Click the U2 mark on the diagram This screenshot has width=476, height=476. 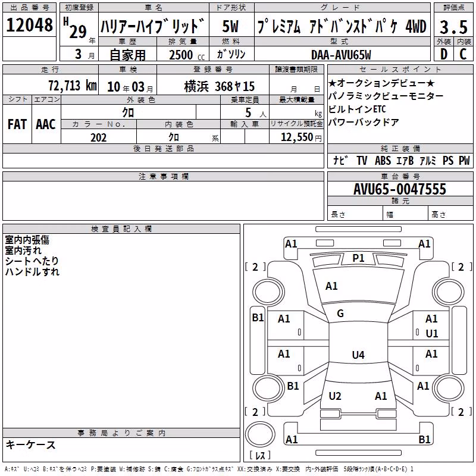coord(335,396)
